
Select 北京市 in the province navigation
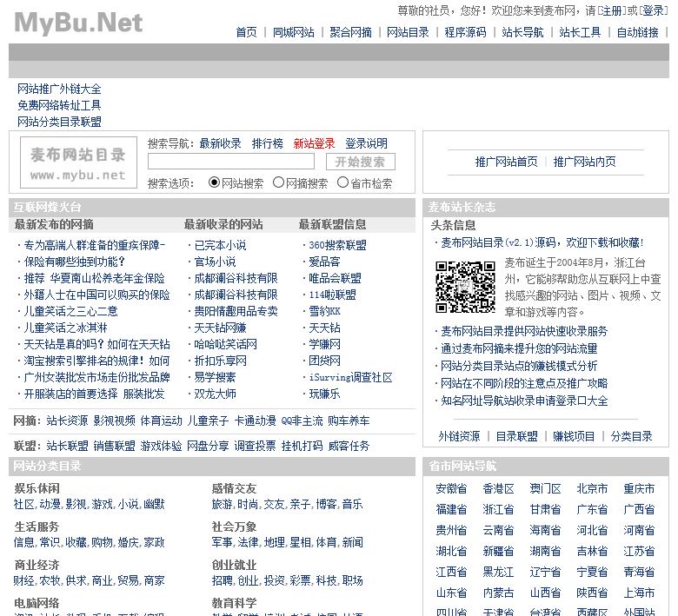592,488
